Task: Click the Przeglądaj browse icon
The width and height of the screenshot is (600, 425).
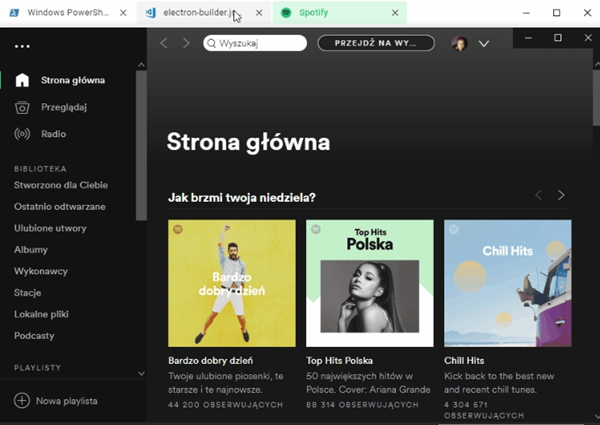Action: point(22,107)
